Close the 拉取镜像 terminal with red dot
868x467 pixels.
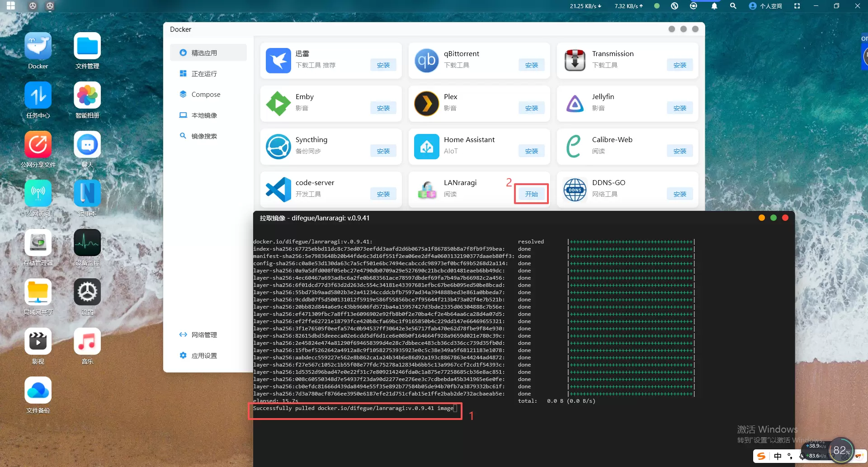click(785, 218)
